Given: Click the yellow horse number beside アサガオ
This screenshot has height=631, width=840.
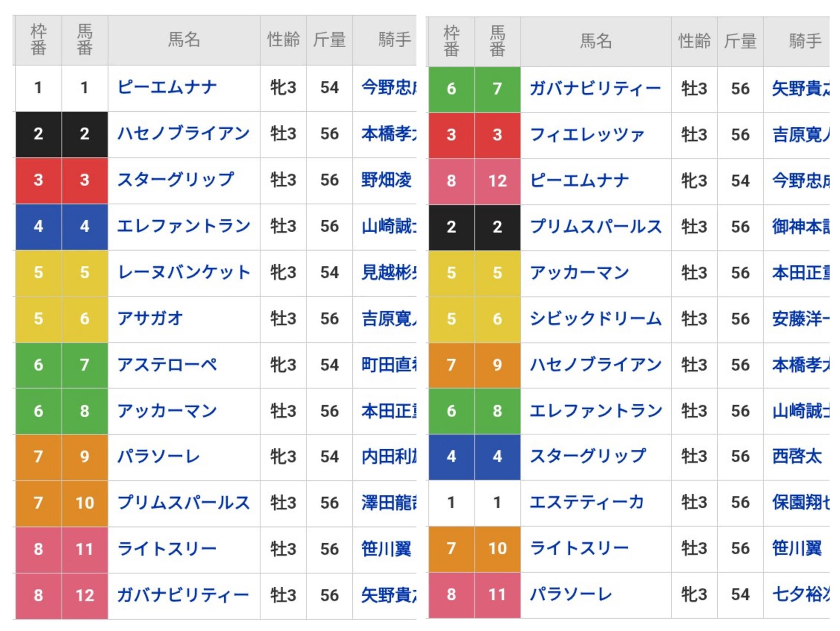Looking at the screenshot, I should (x=84, y=319).
